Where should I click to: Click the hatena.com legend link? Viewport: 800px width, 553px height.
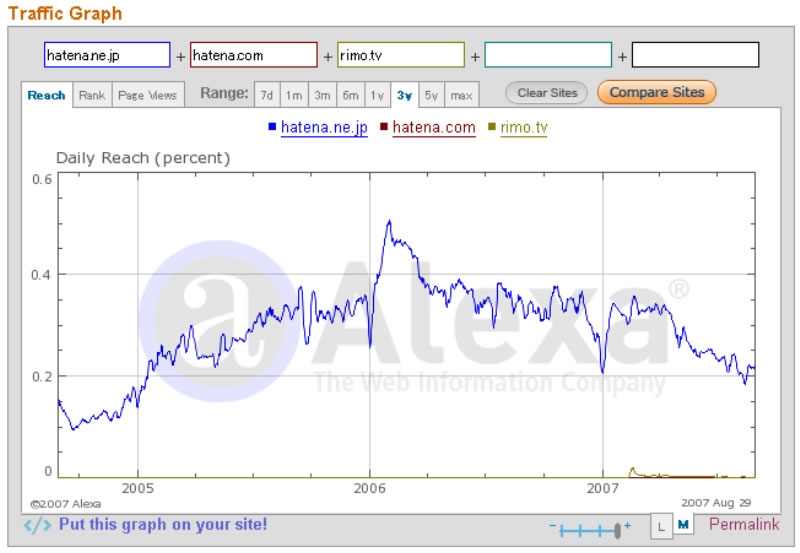[x=433, y=127]
